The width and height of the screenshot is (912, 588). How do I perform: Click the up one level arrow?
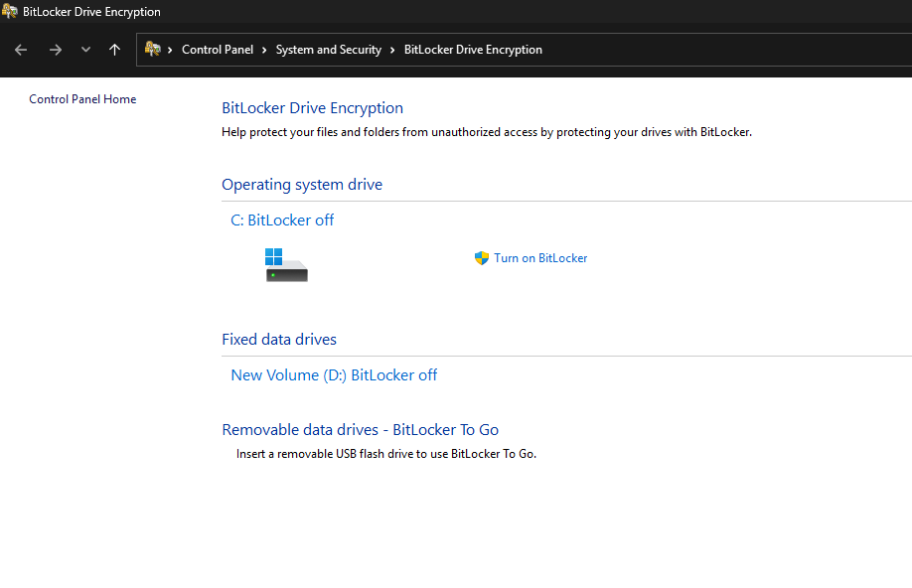tap(114, 49)
